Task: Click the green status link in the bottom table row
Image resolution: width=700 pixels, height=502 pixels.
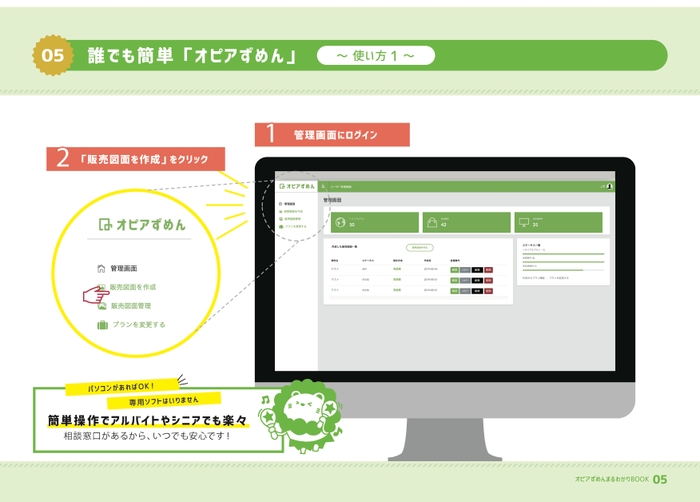Action: pyautogui.click(x=397, y=290)
